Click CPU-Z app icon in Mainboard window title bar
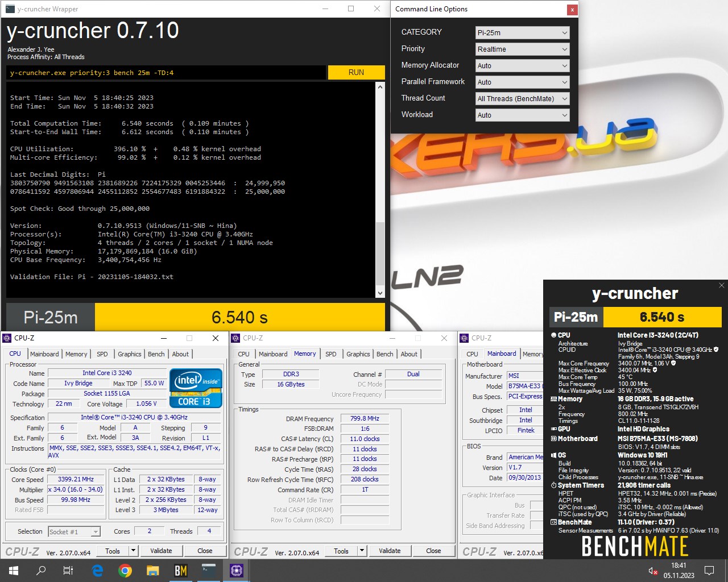Screen dimensions: 728x582 [x=465, y=338]
